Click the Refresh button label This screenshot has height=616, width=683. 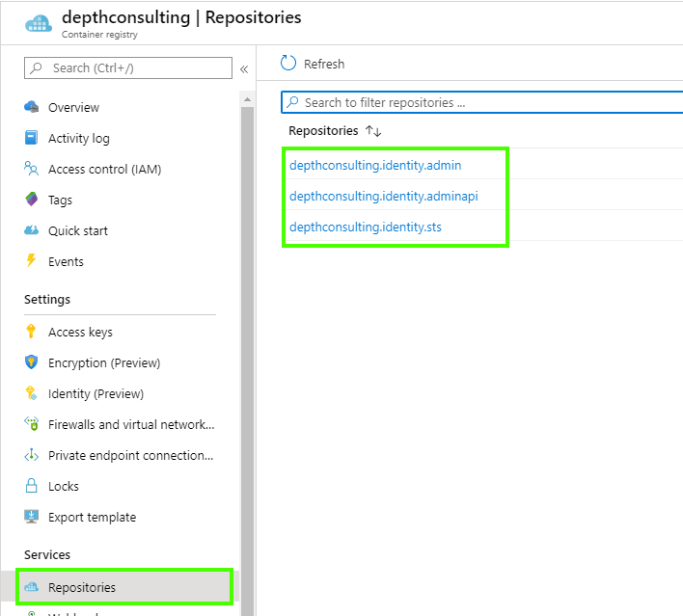[324, 64]
